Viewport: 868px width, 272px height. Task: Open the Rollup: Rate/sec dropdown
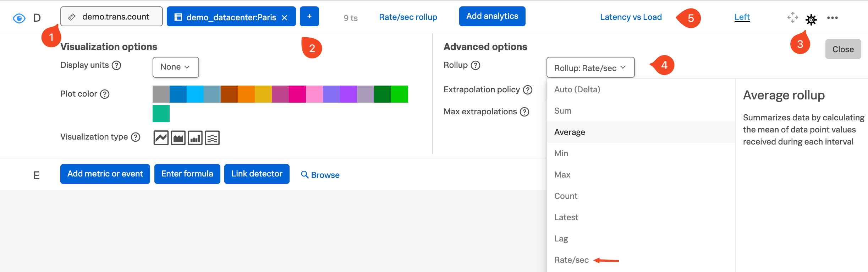[590, 67]
